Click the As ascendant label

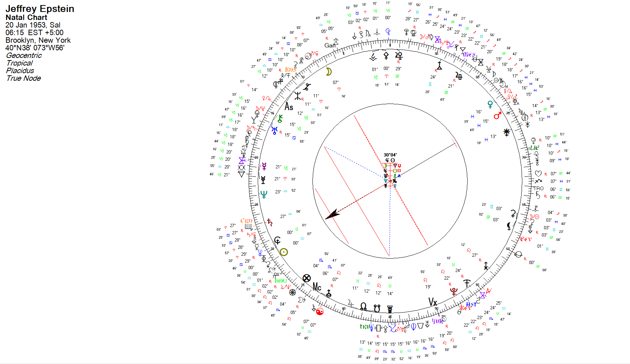(289, 107)
